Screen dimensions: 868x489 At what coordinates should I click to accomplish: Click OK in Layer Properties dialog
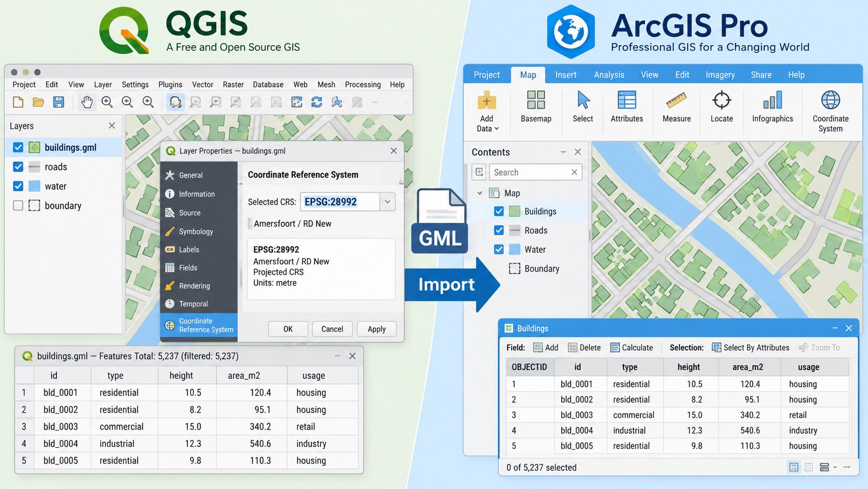click(288, 329)
